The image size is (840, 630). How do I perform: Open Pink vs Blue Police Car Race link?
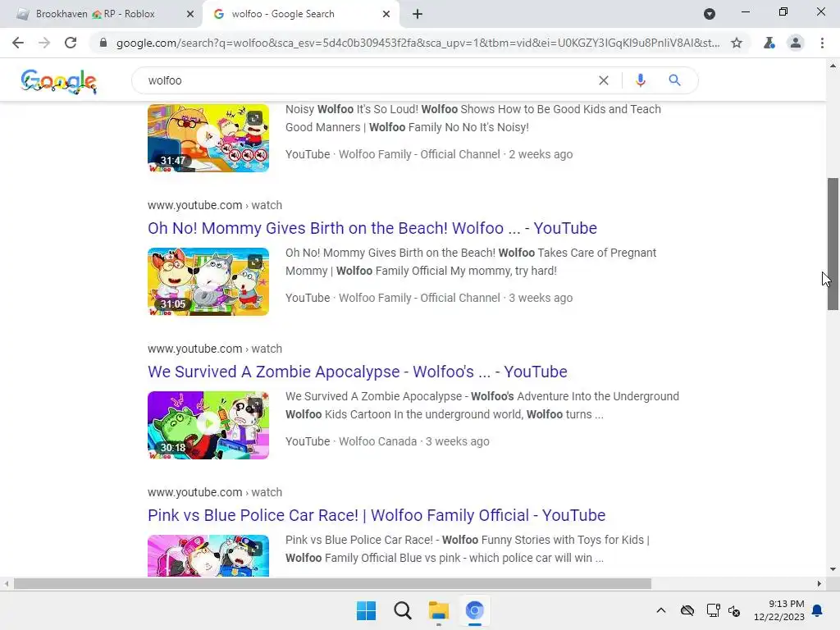(377, 515)
